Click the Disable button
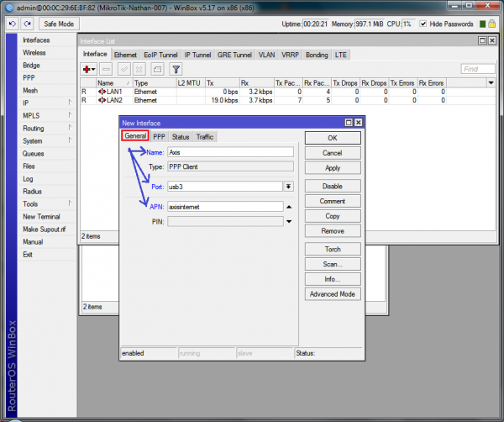Viewport: 504px width, 422px height. pos(333,187)
